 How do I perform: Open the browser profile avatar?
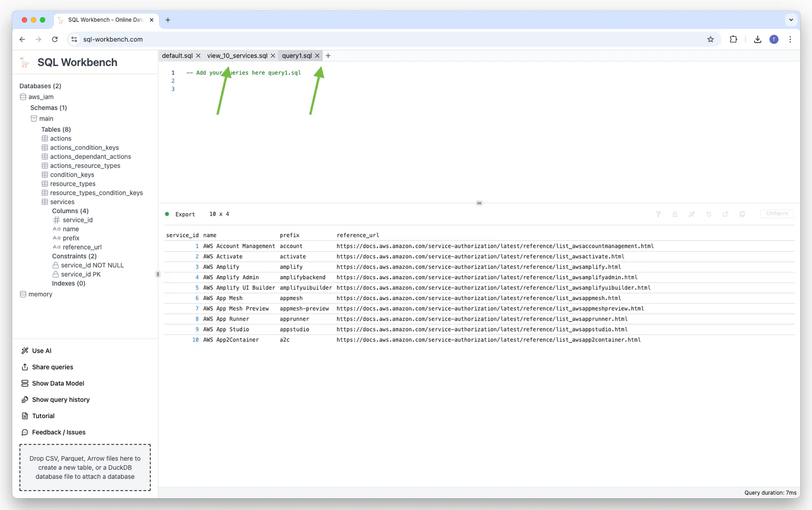pos(774,40)
